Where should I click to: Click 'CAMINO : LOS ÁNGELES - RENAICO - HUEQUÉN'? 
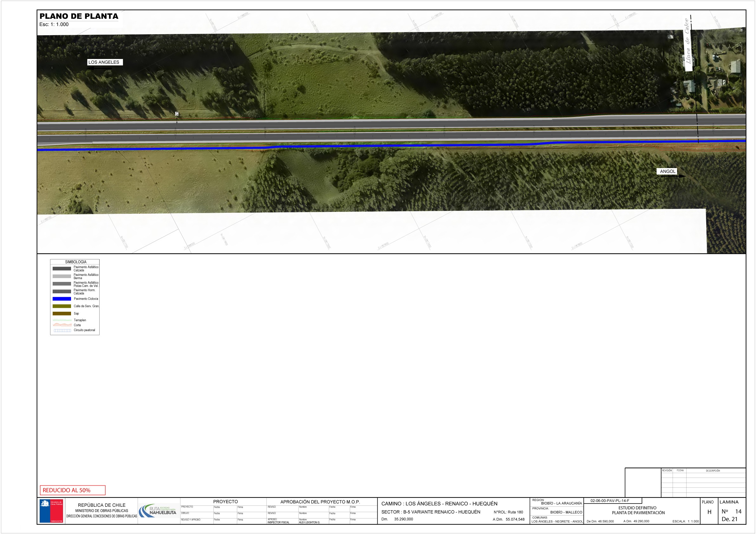tap(439, 504)
